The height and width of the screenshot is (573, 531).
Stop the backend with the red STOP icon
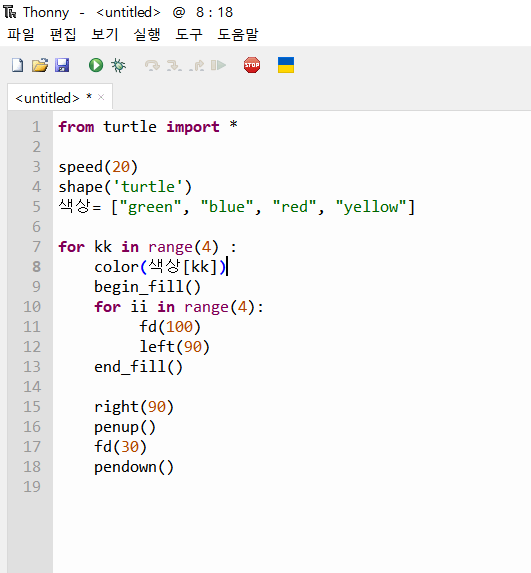click(x=252, y=65)
